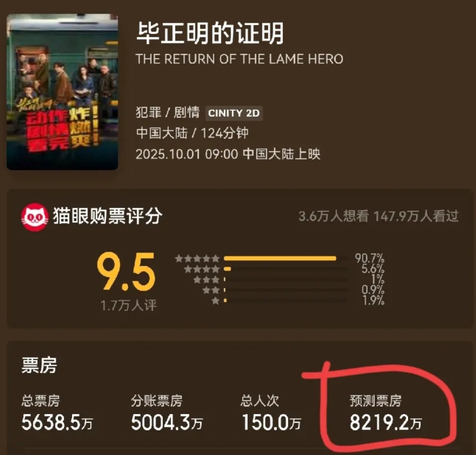Open the 预测票房 8219.2万 statistic
The image size is (476, 455).
click(385, 413)
